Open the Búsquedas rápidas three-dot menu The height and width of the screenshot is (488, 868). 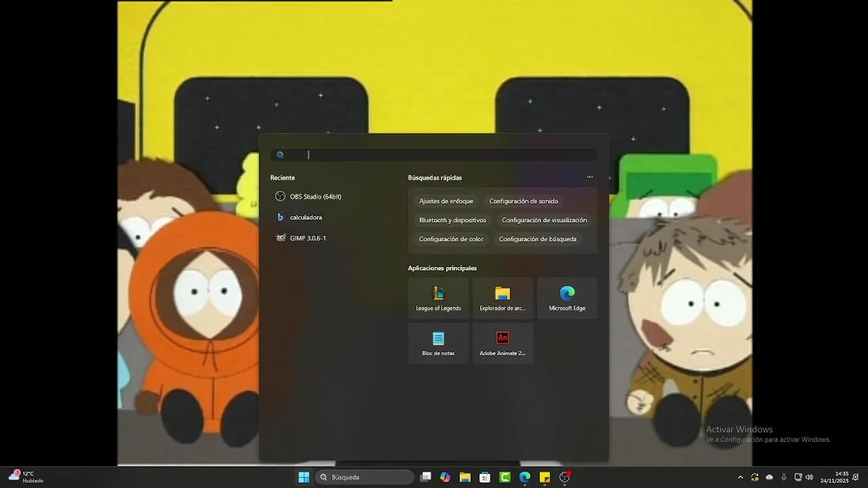coord(590,178)
